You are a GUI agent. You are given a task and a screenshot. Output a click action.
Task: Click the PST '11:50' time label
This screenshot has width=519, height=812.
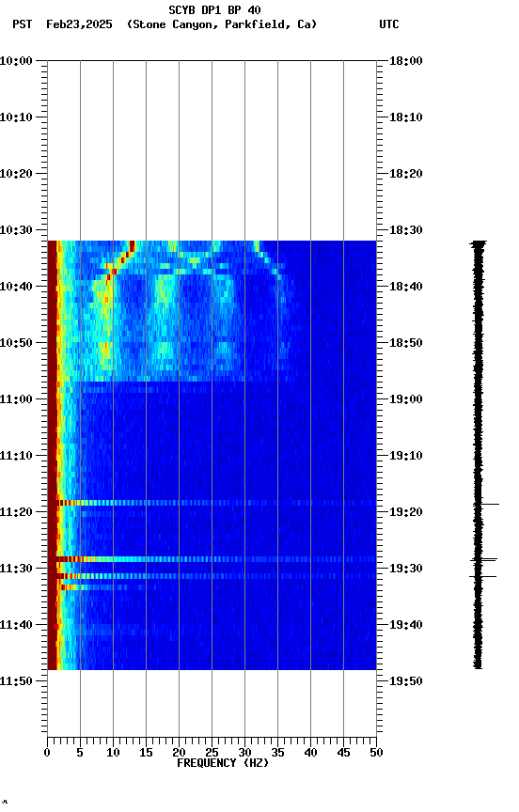tap(16, 681)
